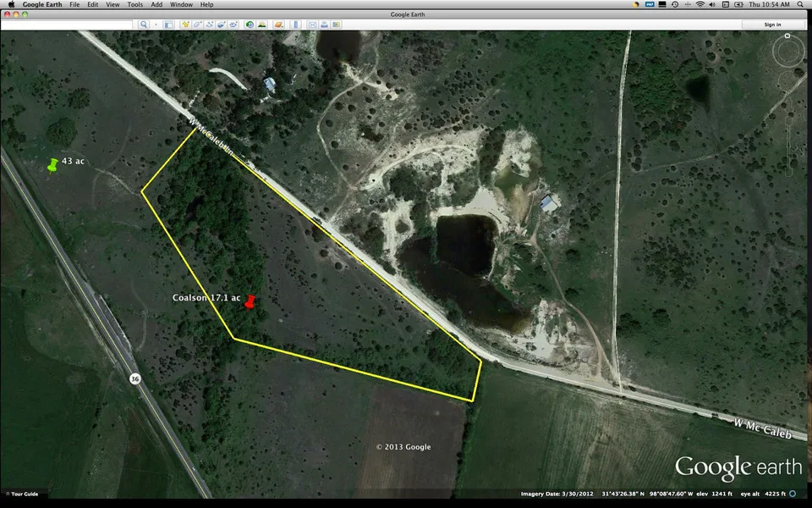812x508 pixels.
Task: Select the Ruler measurement tool
Action: [296, 25]
